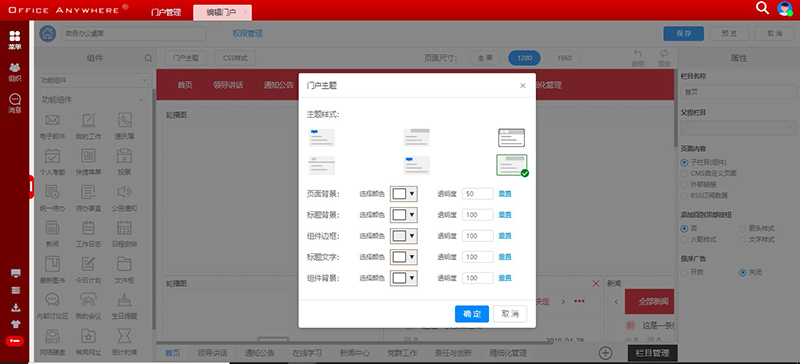Select RSS订阅数据 radio option

(685, 196)
